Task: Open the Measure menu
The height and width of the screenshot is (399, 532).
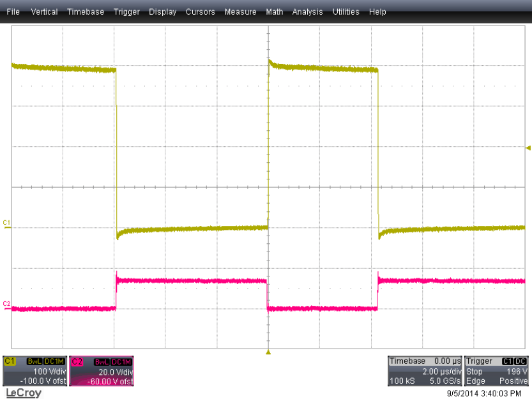Action: pos(241,11)
